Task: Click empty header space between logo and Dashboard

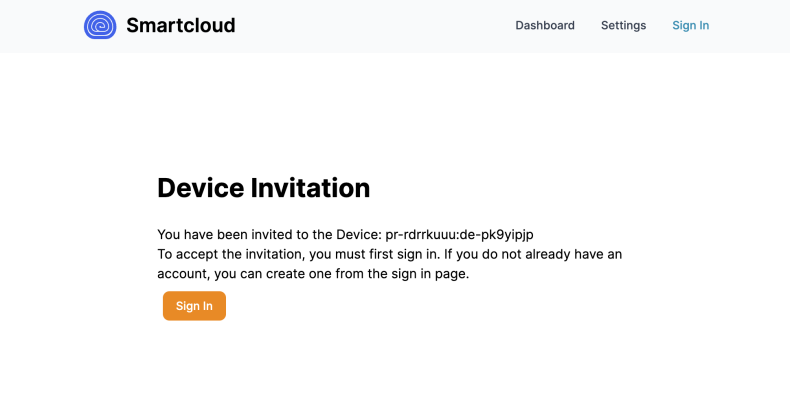Action: point(375,25)
